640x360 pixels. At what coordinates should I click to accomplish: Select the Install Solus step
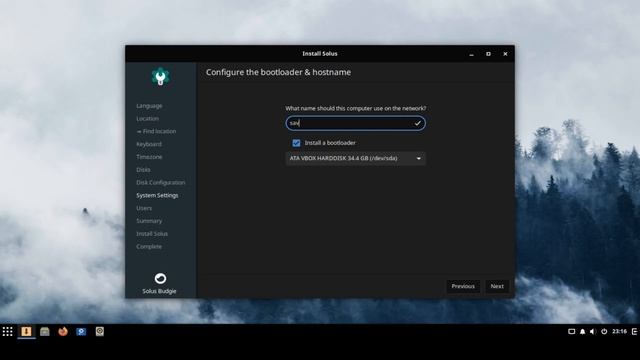tap(152, 234)
